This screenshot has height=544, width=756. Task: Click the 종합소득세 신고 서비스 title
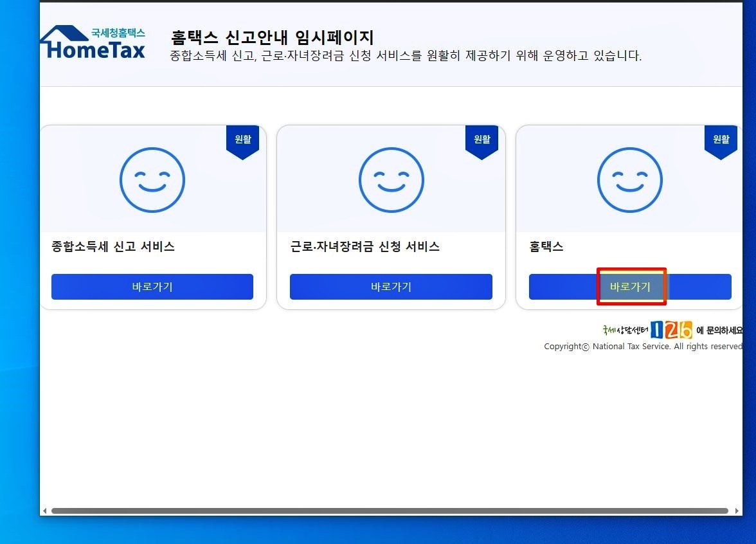click(113, 246)
